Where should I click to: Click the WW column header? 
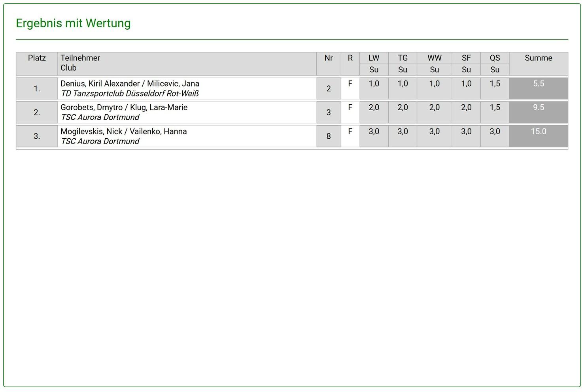pos(434,58)
